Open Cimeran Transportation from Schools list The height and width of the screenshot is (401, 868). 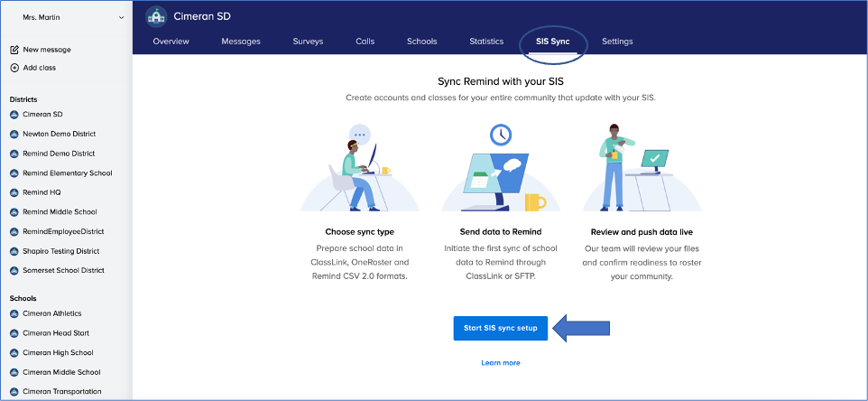(62, 392)
